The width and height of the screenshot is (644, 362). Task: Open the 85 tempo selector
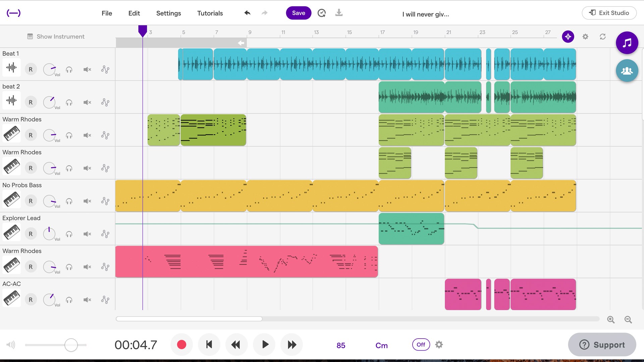(341, 345)
